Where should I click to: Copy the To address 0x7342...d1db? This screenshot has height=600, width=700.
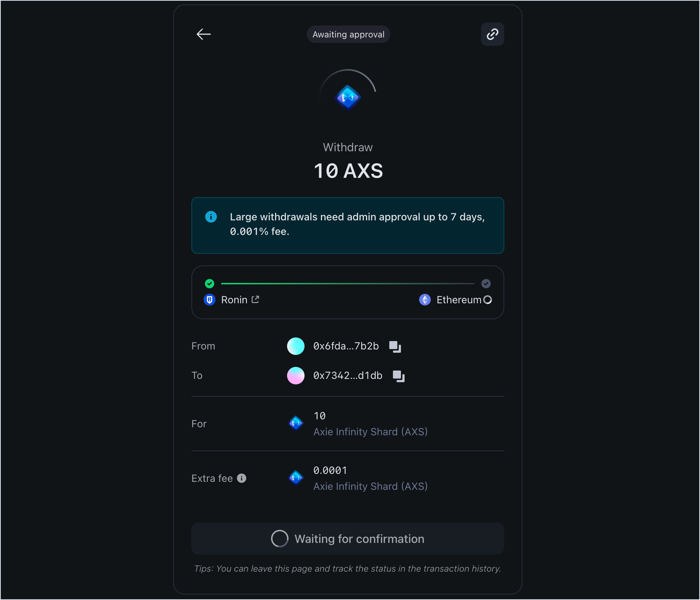click(x=398, y=376)
